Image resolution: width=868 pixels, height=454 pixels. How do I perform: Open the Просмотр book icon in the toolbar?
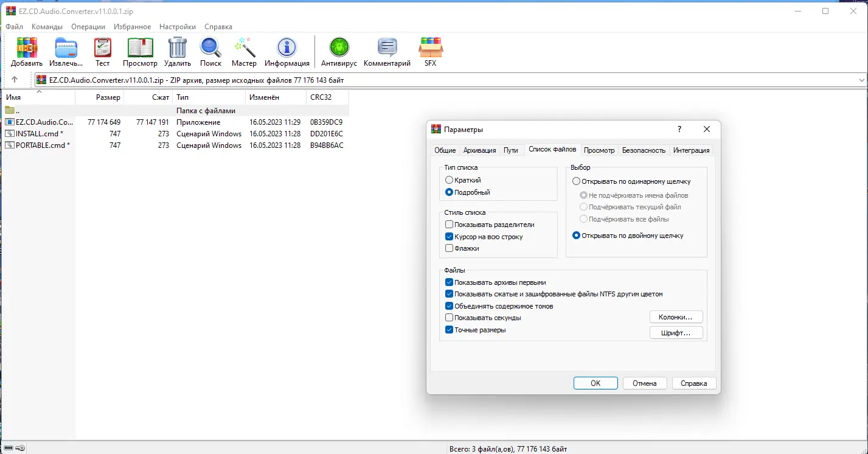click(x=140, y=47)
